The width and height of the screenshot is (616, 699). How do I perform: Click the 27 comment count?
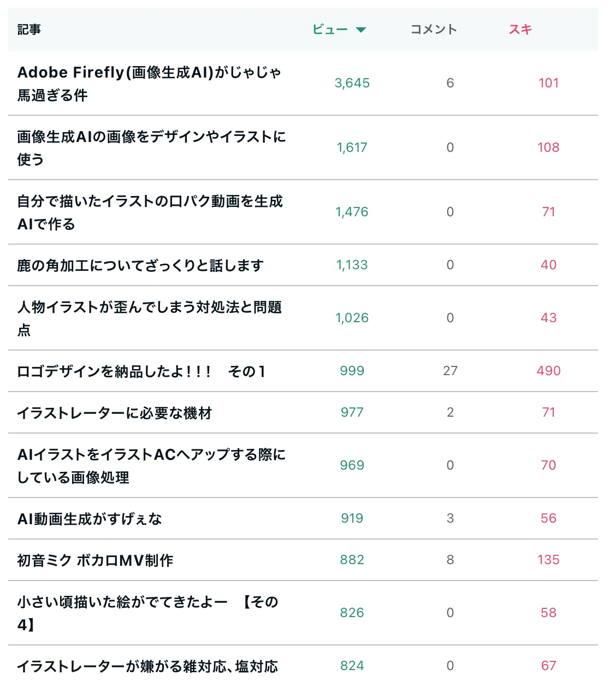coord(450,371)
